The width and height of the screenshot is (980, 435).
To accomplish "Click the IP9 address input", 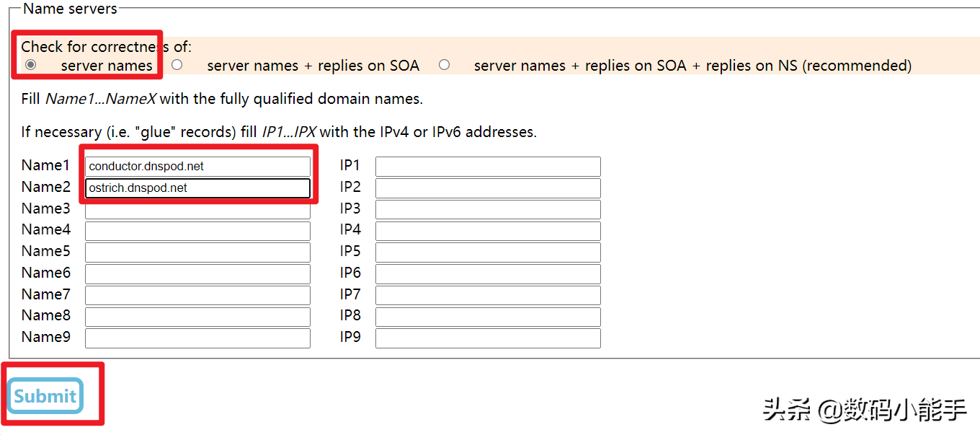I will point(488,338).
